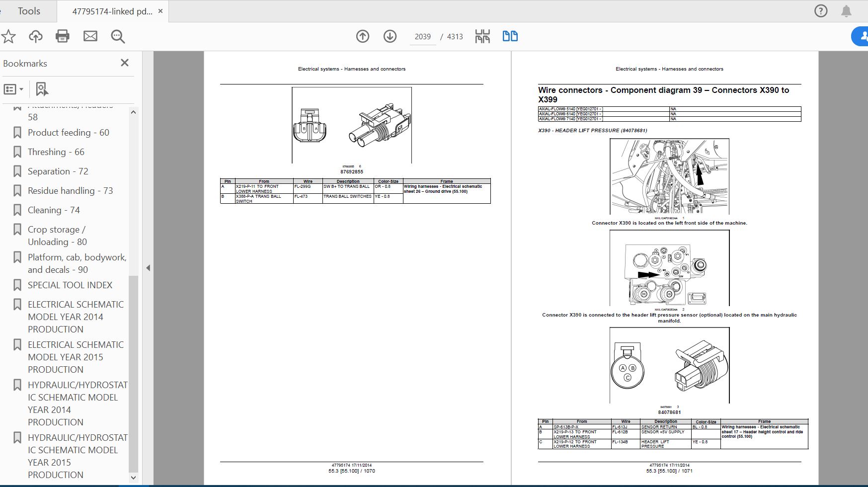Click the page number field showing 2039
This screenshot has height=487, width=868.
423,37
